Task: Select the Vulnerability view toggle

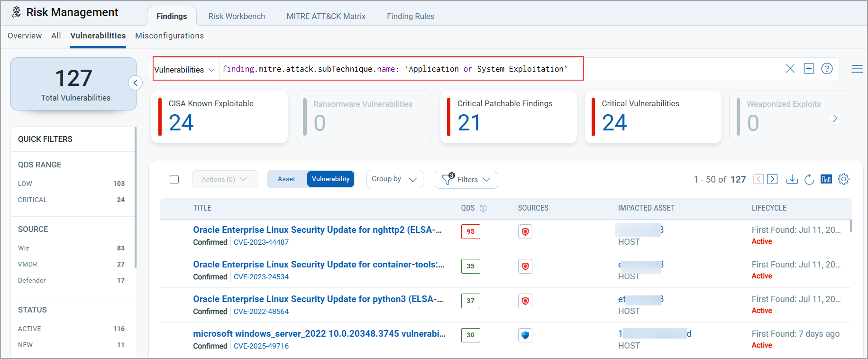Action: click(x=330, y=179)
